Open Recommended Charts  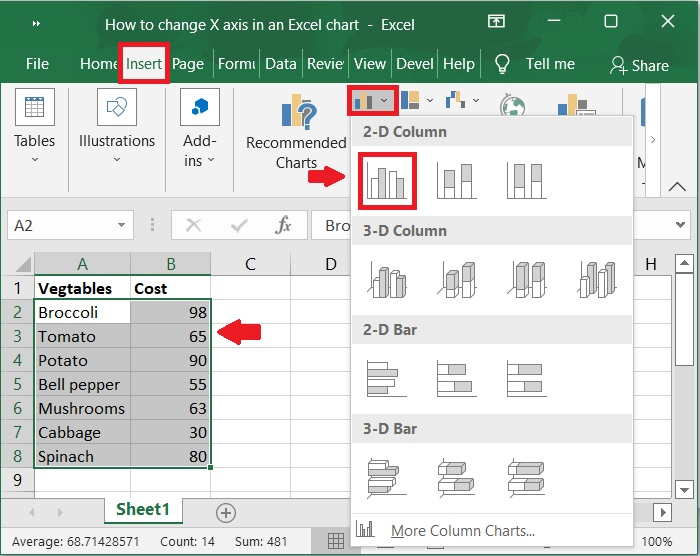(x=296, y=132)
